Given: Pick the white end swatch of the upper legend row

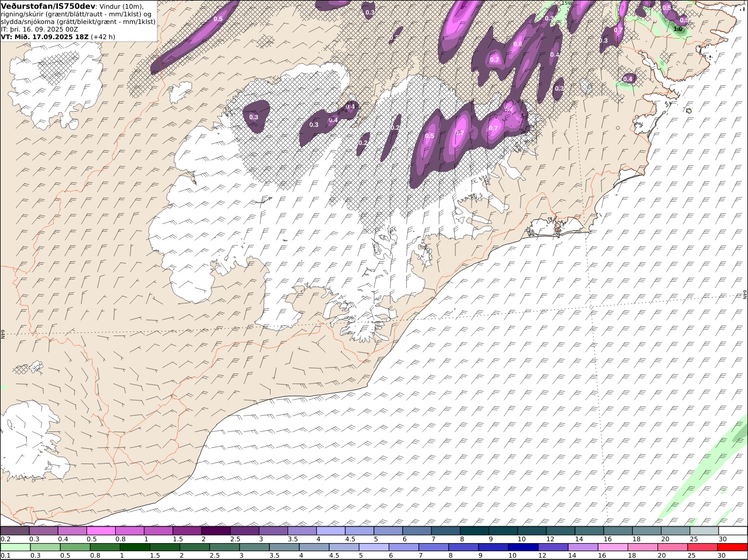Looking at the screenshot, I should 733,531.
